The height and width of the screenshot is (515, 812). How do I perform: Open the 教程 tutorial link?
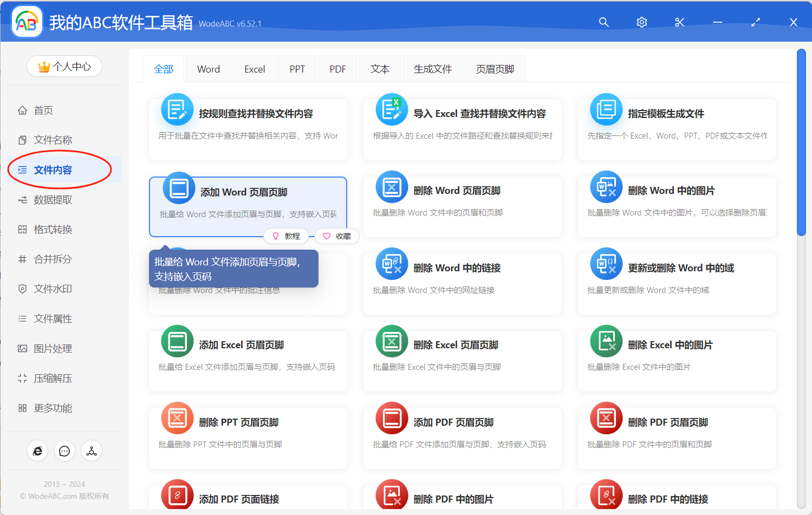tap(286, 236)
